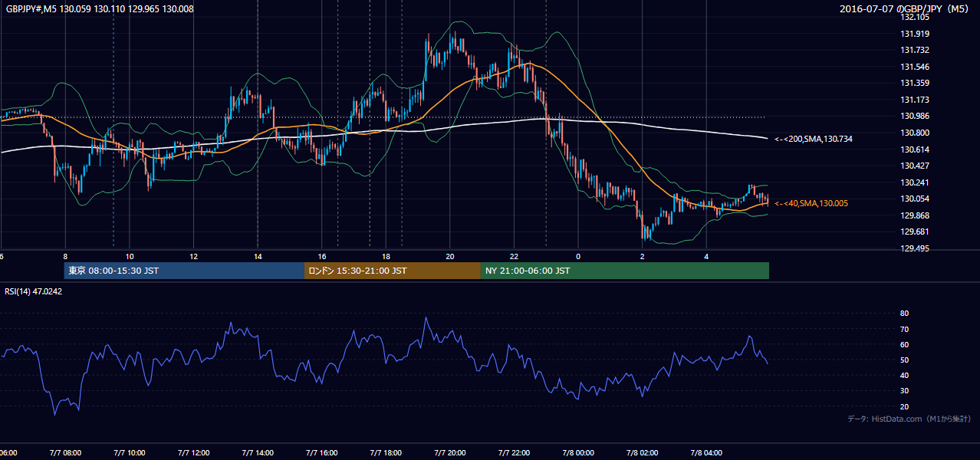Screen dimensions: 980x460
Task: Click hour label 22 under price chart
Action: coord(515,256)
